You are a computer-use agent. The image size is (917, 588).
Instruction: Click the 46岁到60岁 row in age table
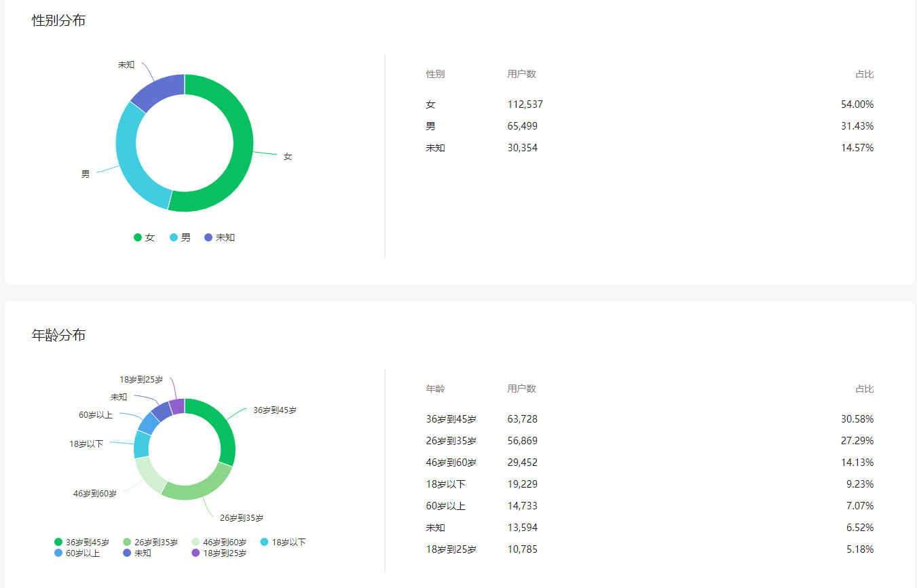coord(650,463)
